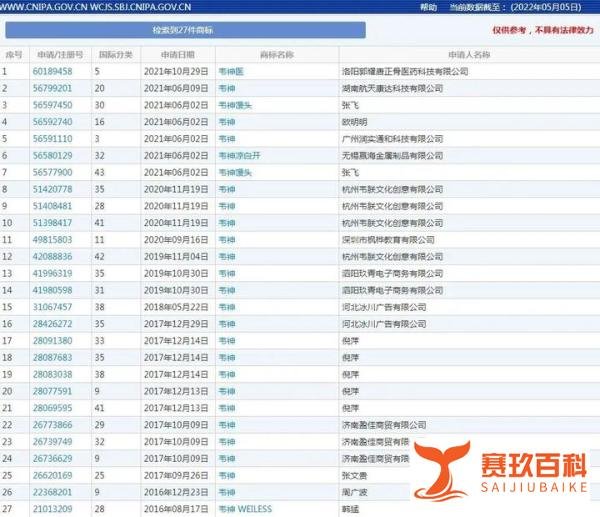The width and height of the screenshot is (600, 517).
Task: Open registration number 56591110 link
Action: click(52, 139)
